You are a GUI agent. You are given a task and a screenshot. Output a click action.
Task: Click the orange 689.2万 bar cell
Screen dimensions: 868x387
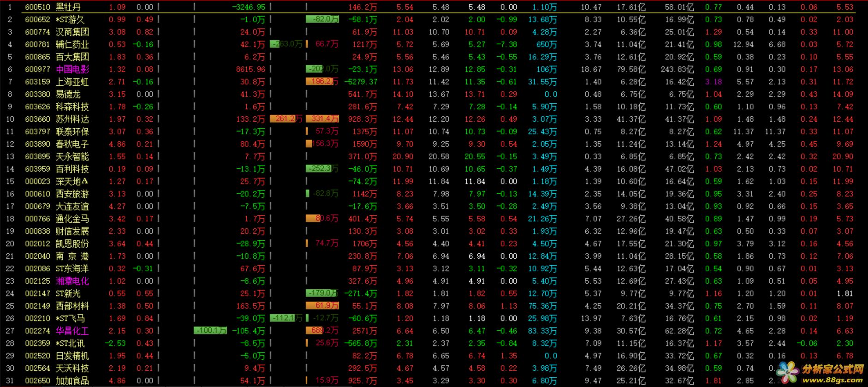322,331
